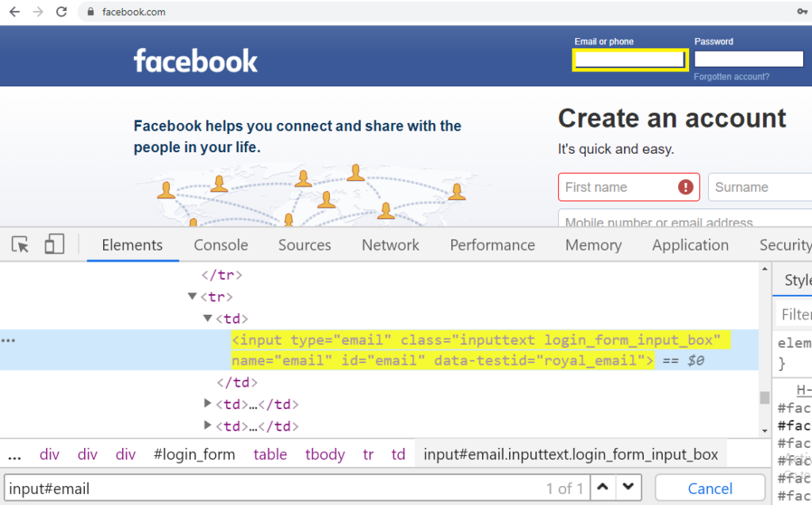Open the Application tab
The height and width of the screenshot is (505, 812).
pyautogui.click(x=691, y=245)
